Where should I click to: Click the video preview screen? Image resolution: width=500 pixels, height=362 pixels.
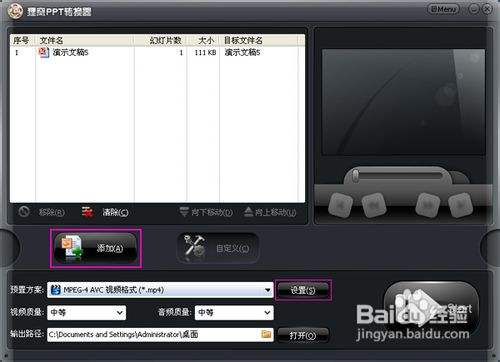(x=403, y=102)
